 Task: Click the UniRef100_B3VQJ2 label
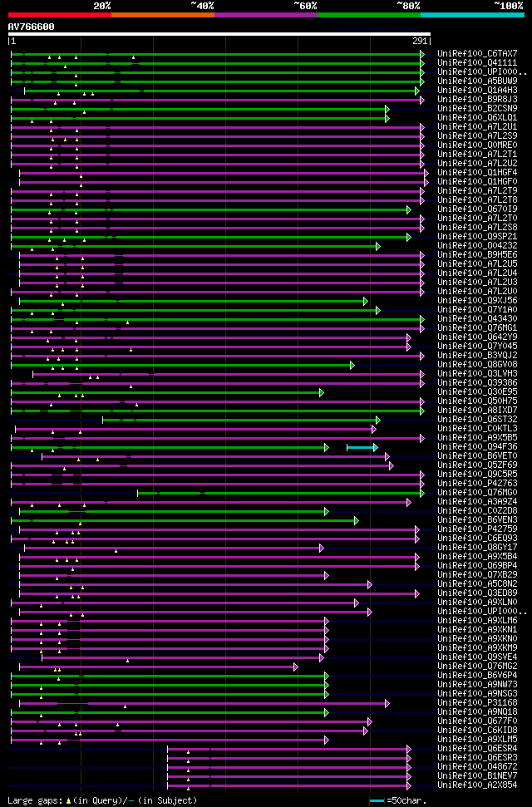(x=477, y=356)
